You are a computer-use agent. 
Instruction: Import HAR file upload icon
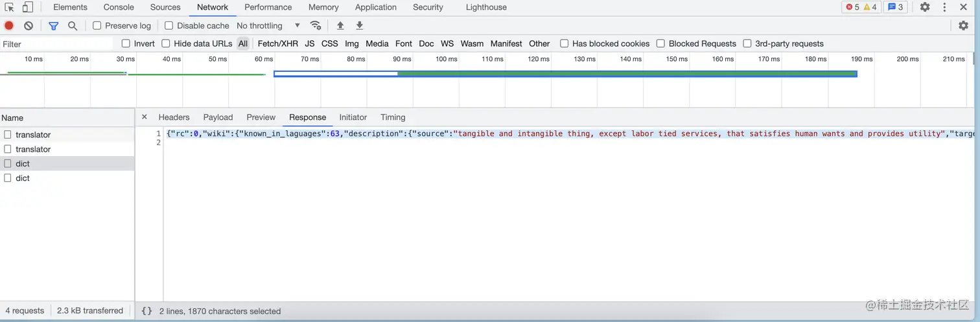(x=340, y=25)
